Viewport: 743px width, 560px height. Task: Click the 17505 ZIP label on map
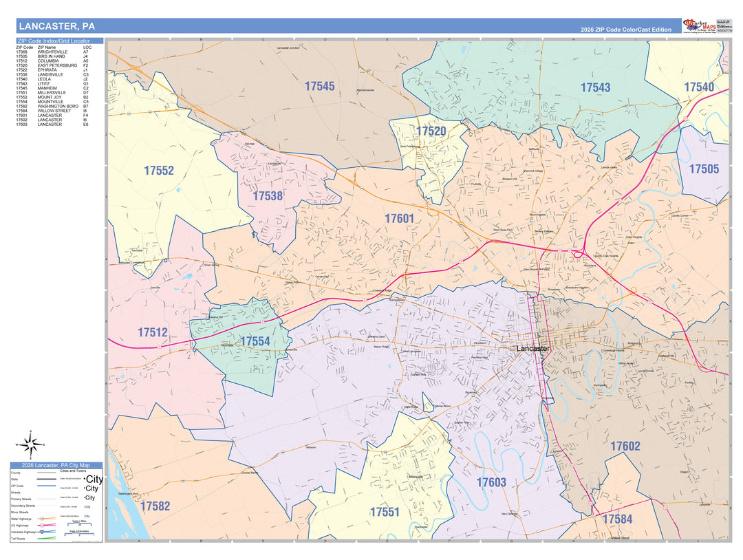(704, 169)
